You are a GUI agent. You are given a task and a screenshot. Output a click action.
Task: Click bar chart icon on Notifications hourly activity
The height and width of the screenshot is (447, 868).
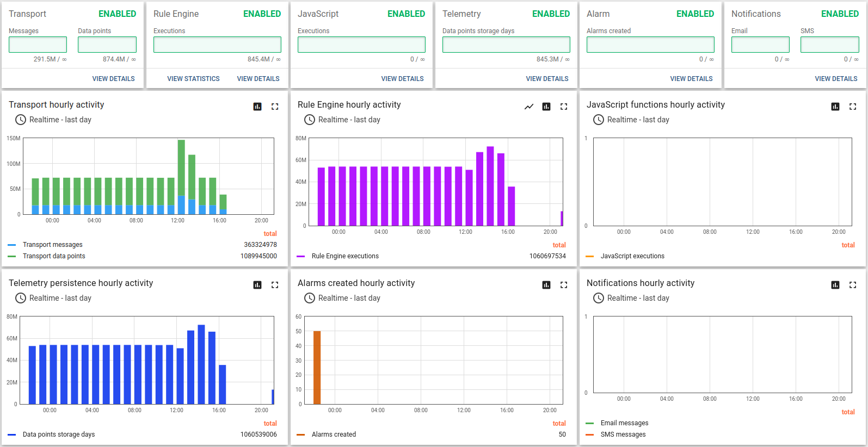click(x=835, y=285)
